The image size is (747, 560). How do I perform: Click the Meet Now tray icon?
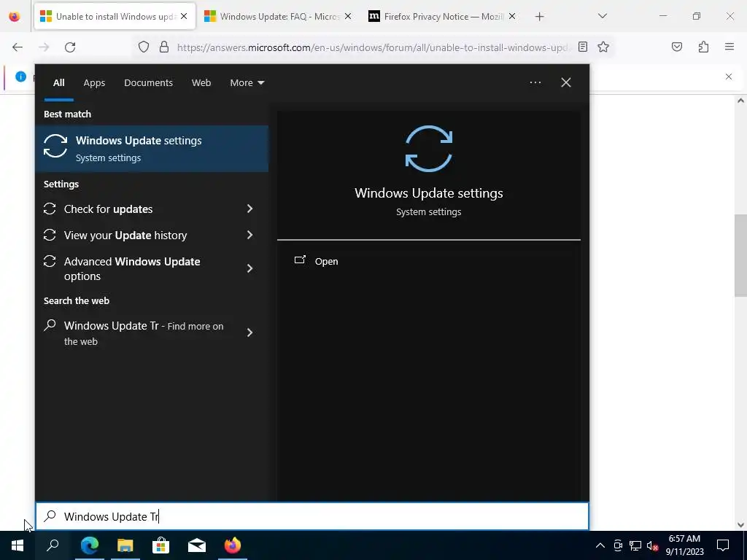pos(618,545)
